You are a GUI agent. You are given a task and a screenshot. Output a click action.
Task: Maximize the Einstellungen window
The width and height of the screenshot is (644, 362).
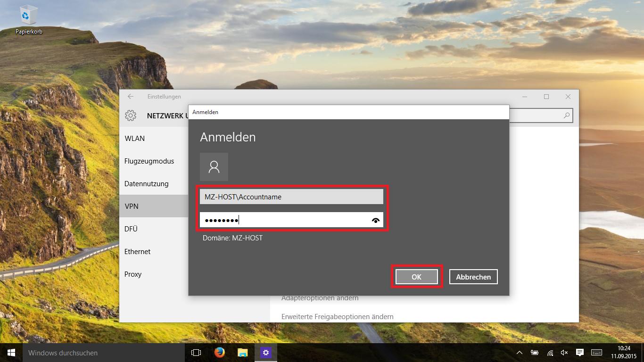pyautogui.click(x=546, y=97)
